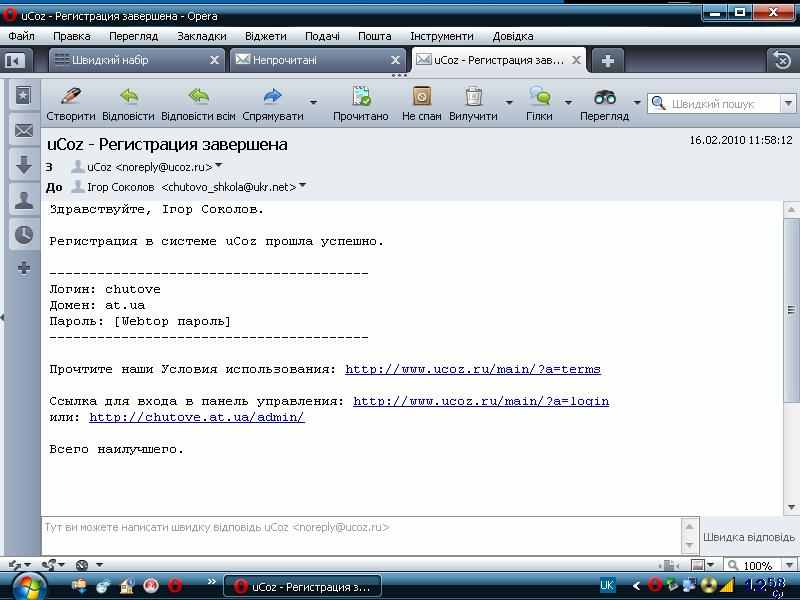Open the closed tabs trash icon
Image resolution: width=800 pixels, height=600 pixels.
pos(782,60)
